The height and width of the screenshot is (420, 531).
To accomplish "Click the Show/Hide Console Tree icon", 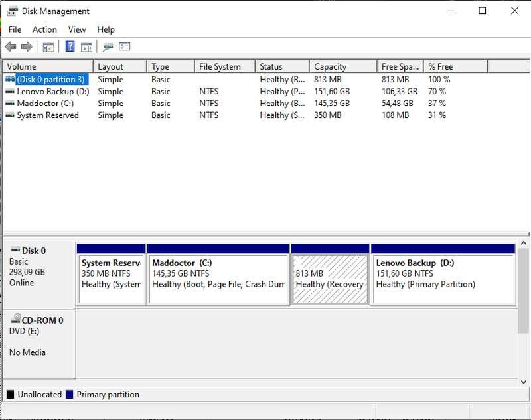I will tap(48, 46).
